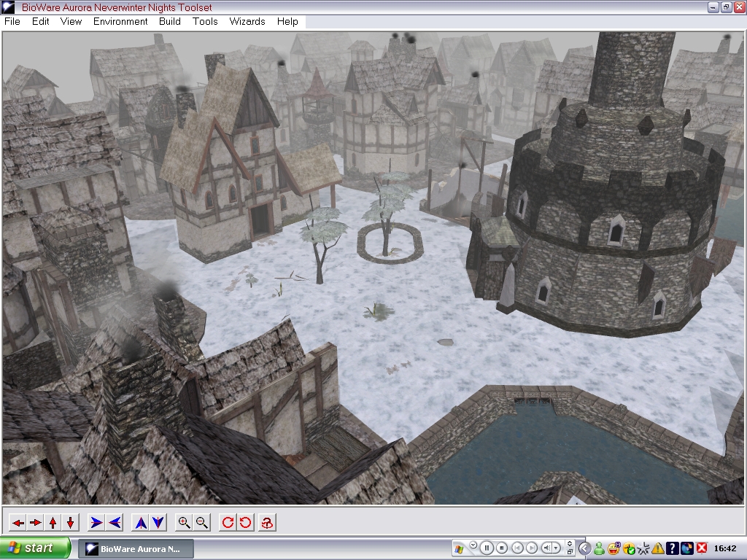Pan the camera left with red left arrow
The height and width of the screenshot is (560, 747).
tap(18, 522)
